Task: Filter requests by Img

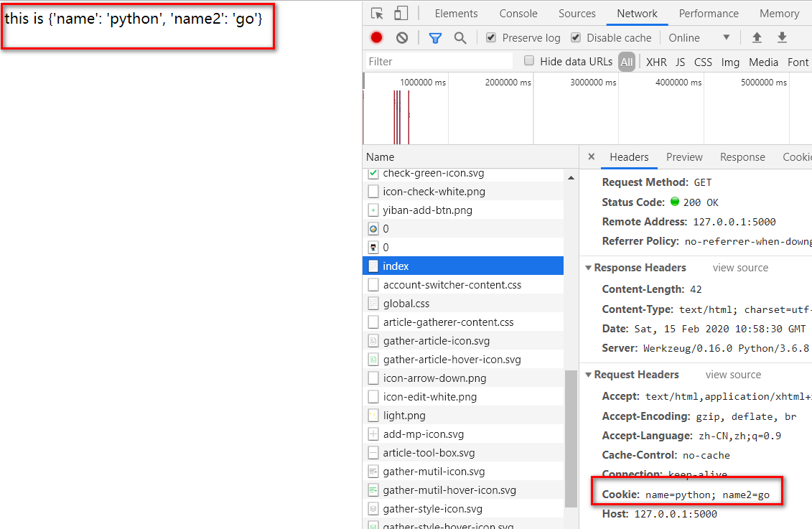Action: click(x=730, y=62)
